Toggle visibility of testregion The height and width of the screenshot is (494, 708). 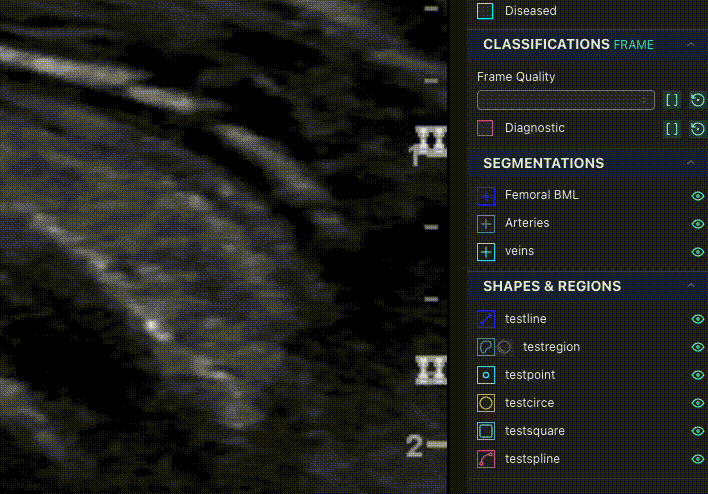point(698,347)
